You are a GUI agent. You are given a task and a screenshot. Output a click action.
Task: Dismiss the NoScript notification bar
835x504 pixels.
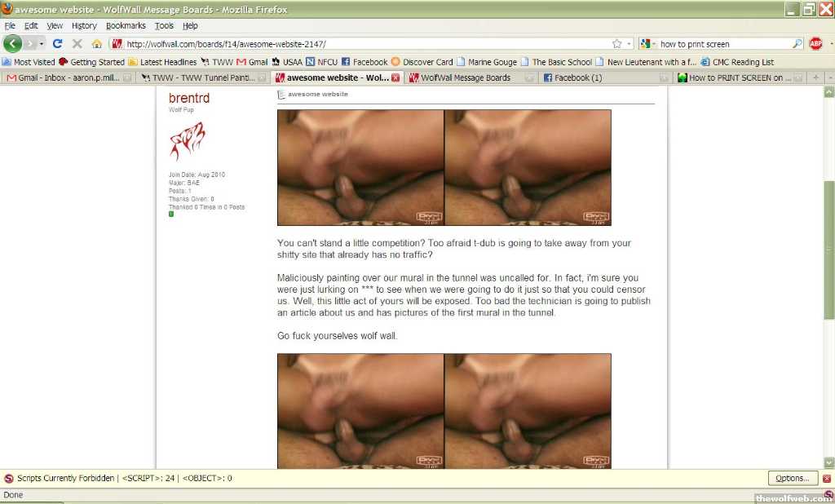[826, 479]
